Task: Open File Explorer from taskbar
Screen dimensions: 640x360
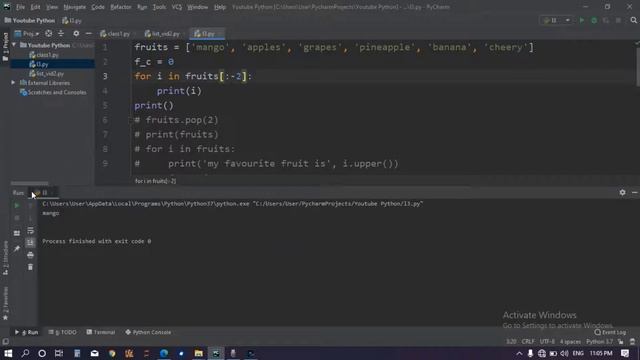Action: 198,353
